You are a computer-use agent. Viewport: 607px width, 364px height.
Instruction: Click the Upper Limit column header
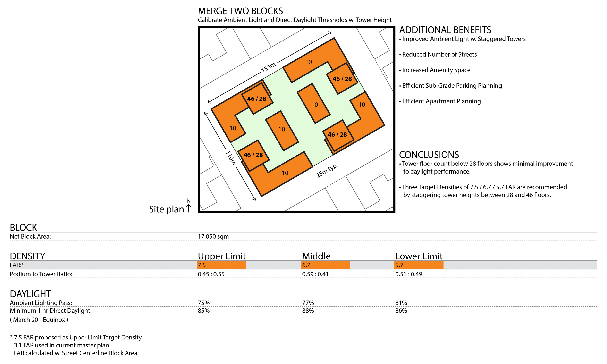point(222,256)
